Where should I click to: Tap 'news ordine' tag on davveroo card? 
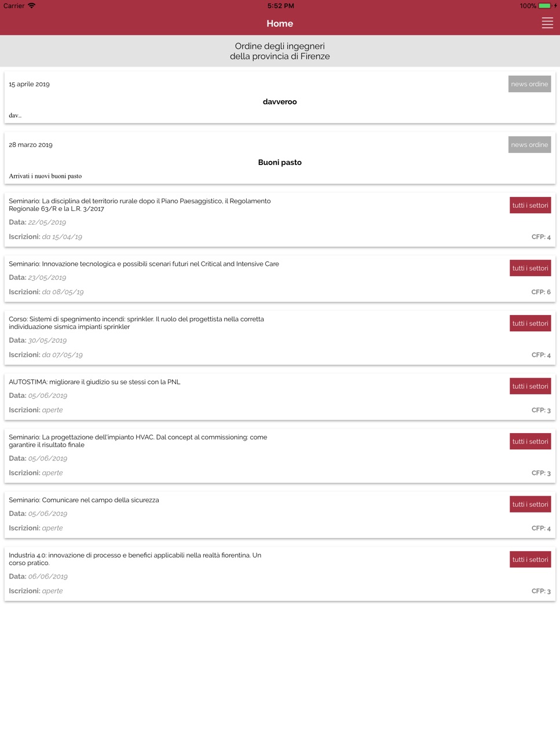pos(529,84)
